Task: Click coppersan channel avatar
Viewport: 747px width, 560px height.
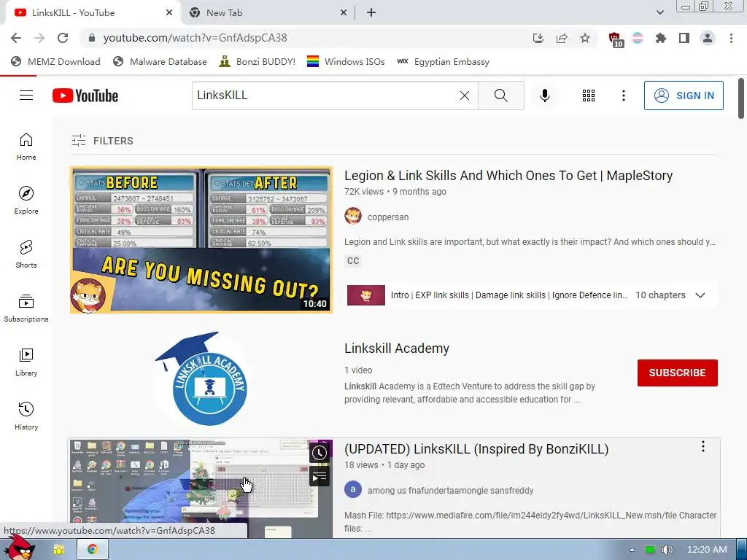Action: tap(353, 217)
